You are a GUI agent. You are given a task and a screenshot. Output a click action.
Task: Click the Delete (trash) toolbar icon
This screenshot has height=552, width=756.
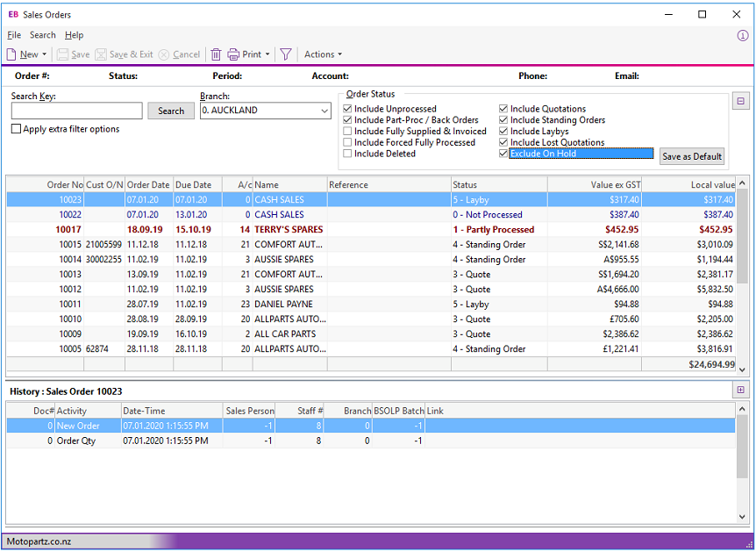click(216, 54)
